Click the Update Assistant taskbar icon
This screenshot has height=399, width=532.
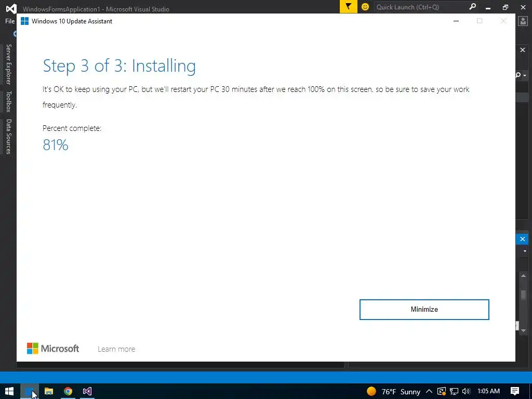[x=30, y=391]
